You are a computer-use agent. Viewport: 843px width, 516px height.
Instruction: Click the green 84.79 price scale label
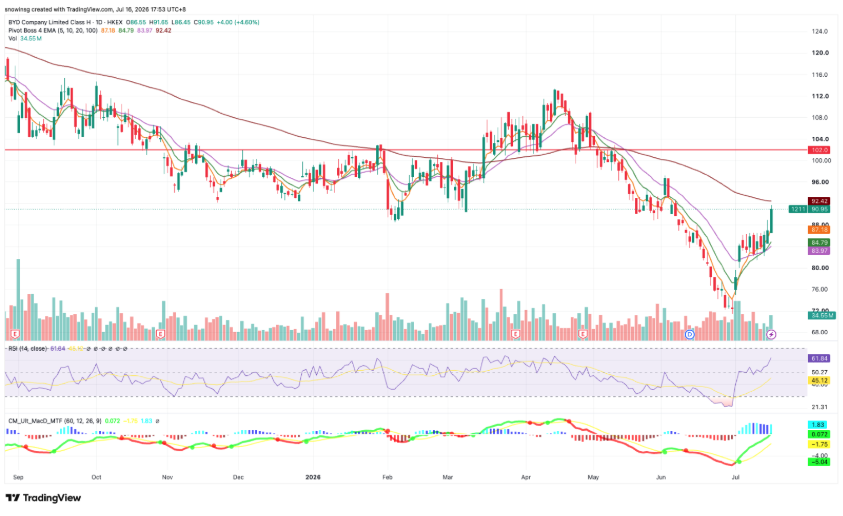pyautogui.click(x=819, y=242)
